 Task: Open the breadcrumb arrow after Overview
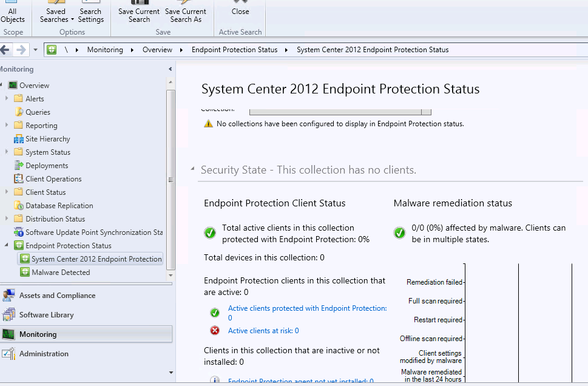pyautogui.click(x=181, y=50)
